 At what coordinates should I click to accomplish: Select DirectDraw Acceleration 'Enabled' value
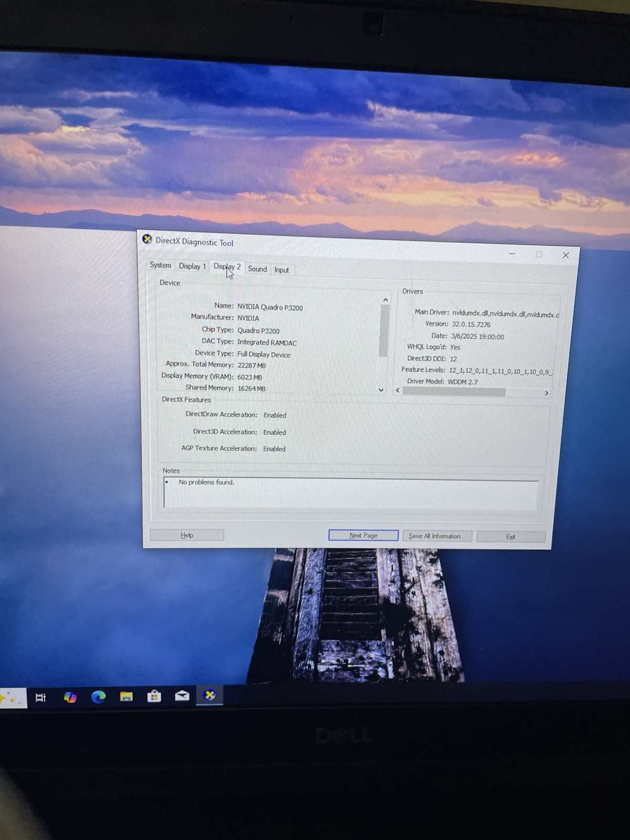pos(275,415)
